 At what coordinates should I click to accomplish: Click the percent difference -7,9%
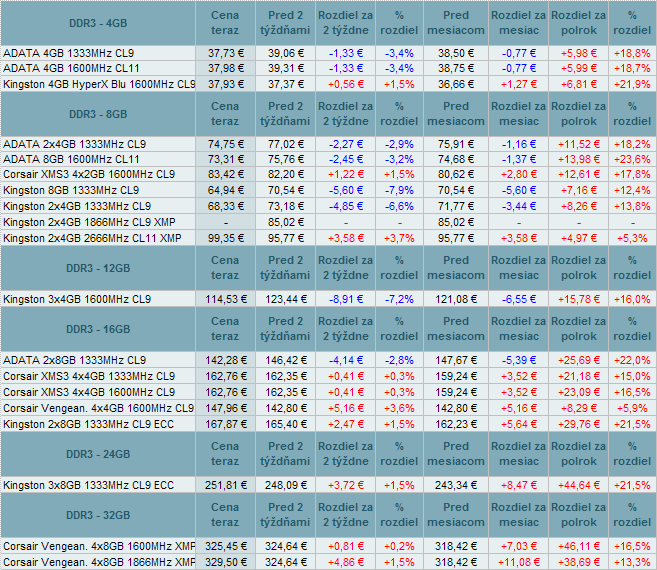[399, 190]
